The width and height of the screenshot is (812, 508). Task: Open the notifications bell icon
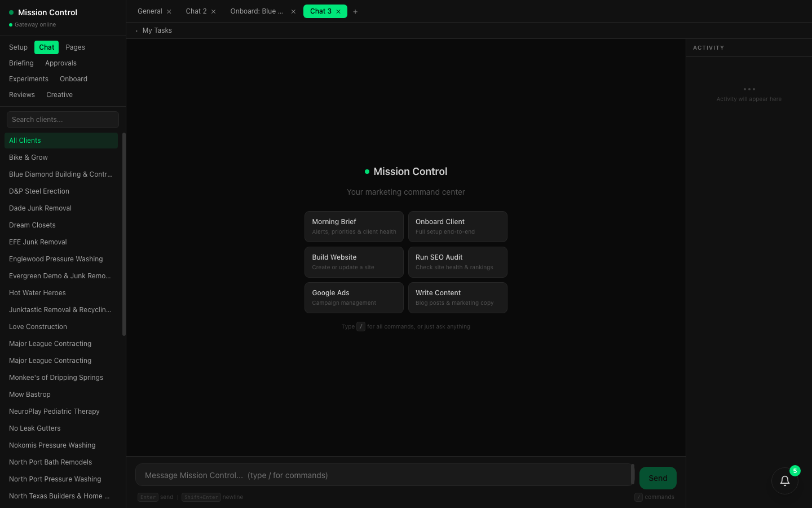tap(784, 481)
